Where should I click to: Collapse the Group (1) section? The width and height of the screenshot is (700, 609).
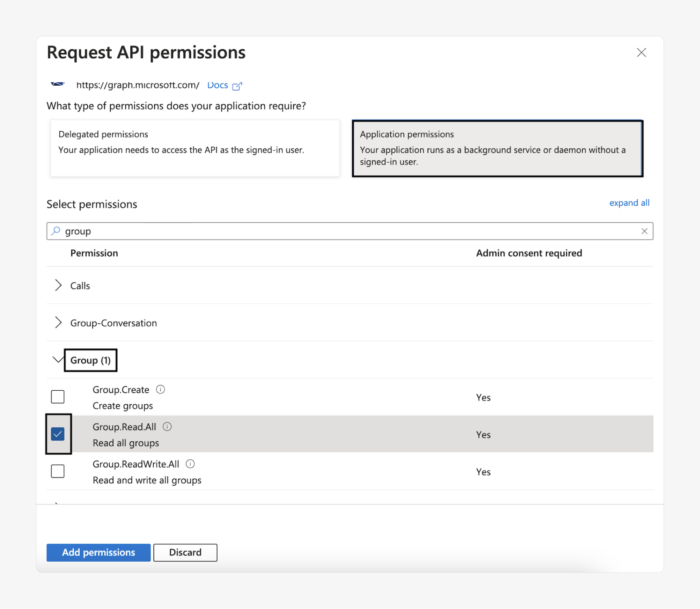coord(58,360)
